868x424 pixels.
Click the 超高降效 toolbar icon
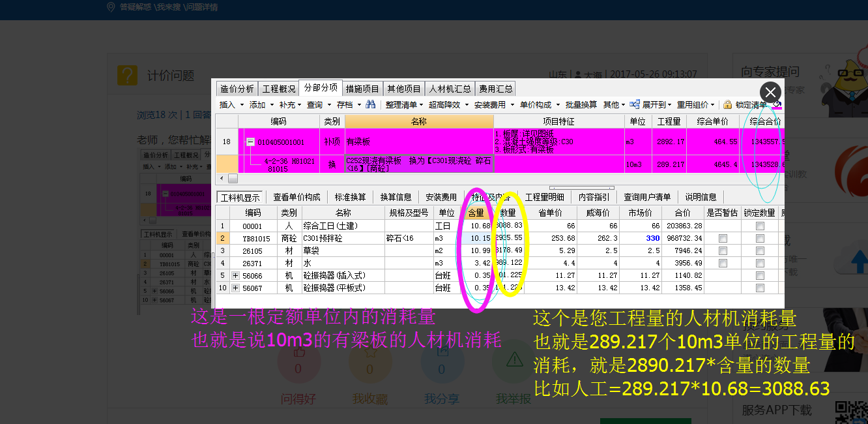443,105
